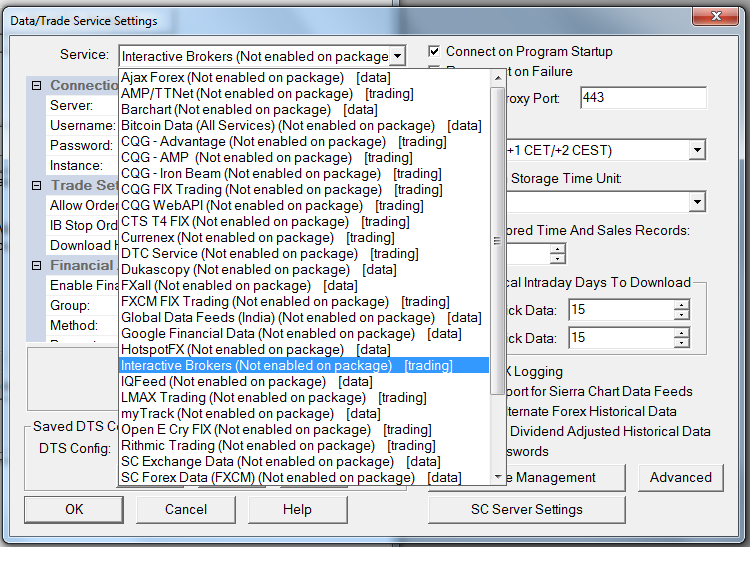Choose CTS T4 FIX service

point(304,222)
